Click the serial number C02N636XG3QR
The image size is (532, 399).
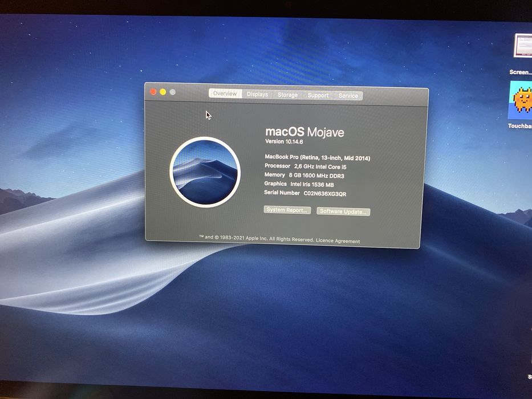[324, 194]
